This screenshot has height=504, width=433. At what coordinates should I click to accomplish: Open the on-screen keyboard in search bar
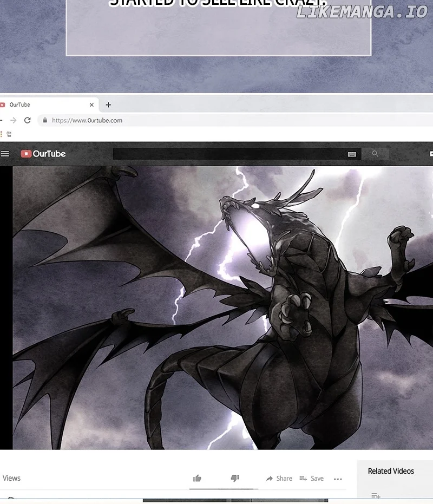coord(352,154)
